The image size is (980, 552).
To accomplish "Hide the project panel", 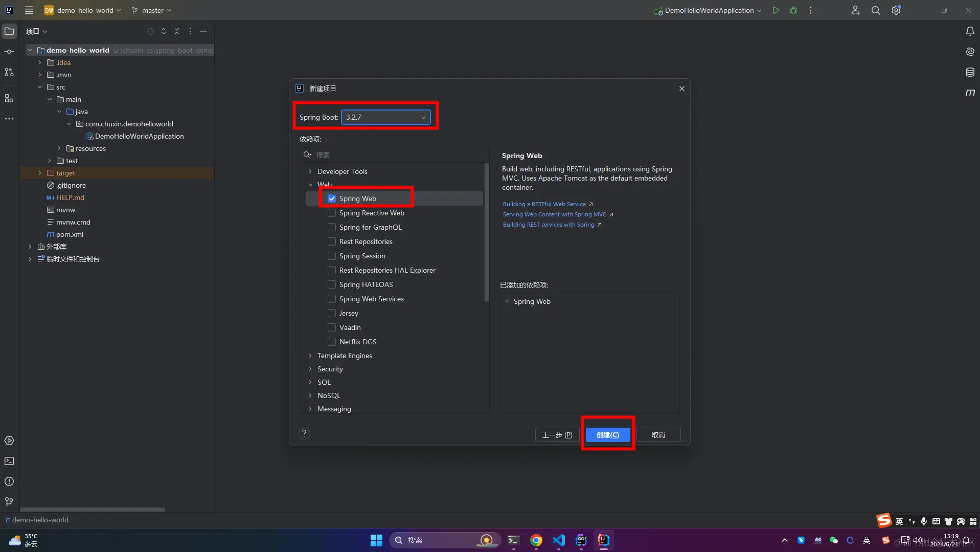I will 203,31.
